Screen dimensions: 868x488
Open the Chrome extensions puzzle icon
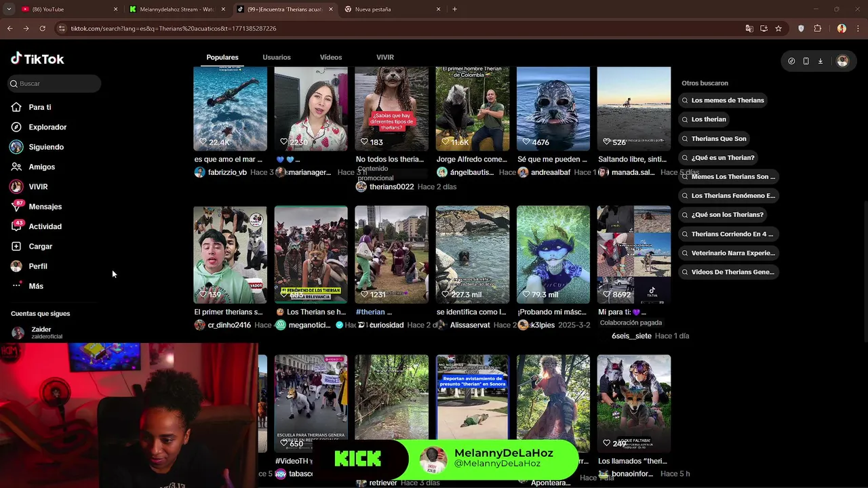(817, 28)
